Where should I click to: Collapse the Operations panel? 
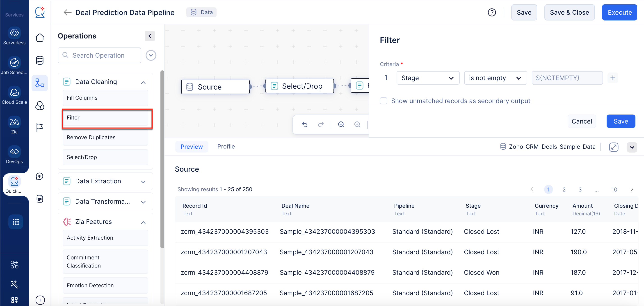149,36
